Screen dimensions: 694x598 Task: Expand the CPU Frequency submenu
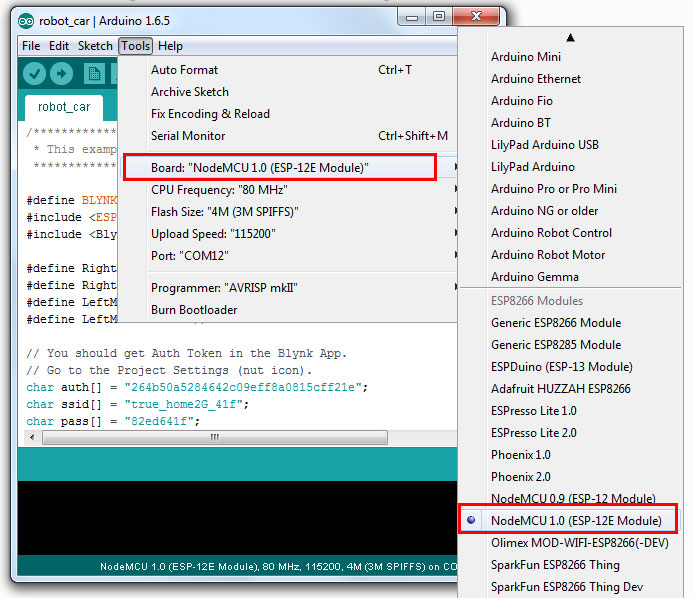click(x=289, y=190)
